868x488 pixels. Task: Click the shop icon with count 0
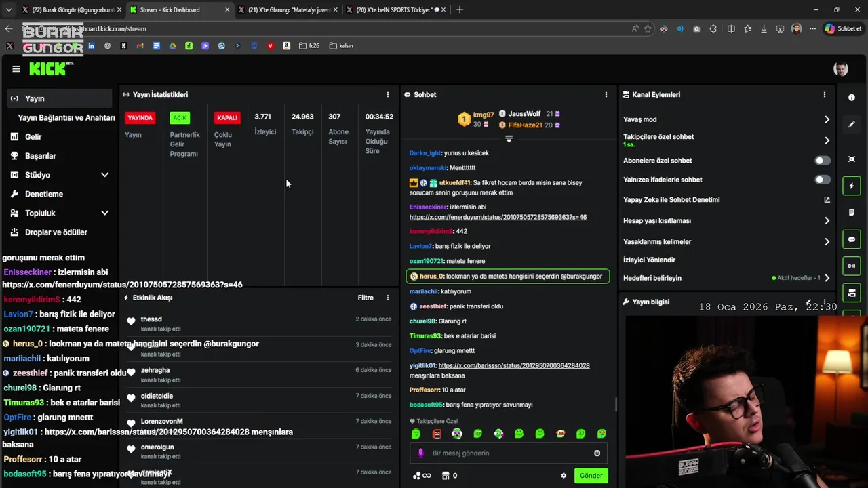tap(450, 476)
